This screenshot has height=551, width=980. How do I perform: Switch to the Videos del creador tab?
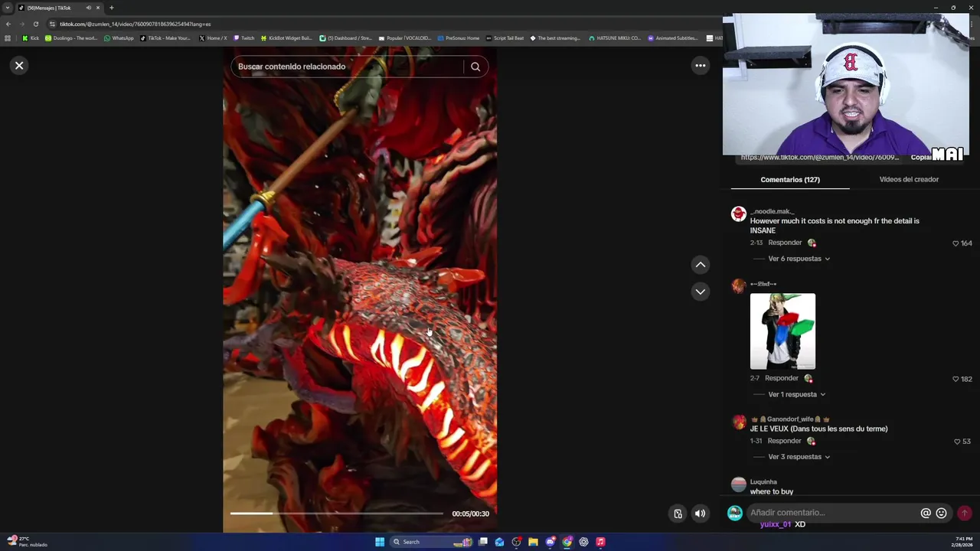tap(909, 180)
